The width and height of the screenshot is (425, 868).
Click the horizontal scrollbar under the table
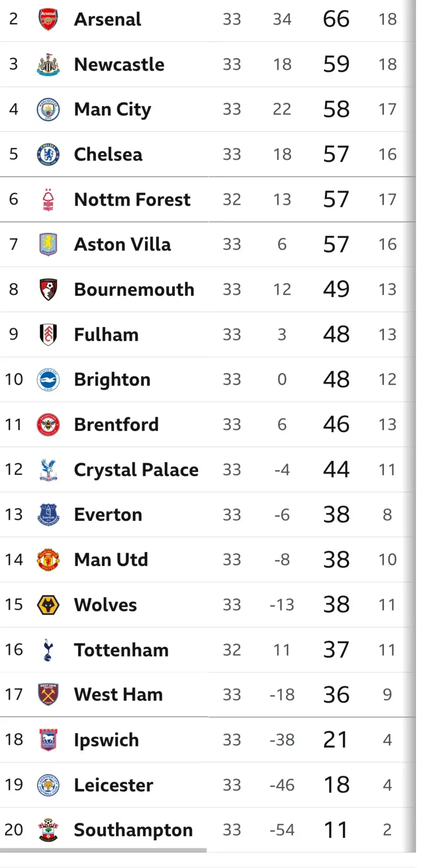pos(103,850)
